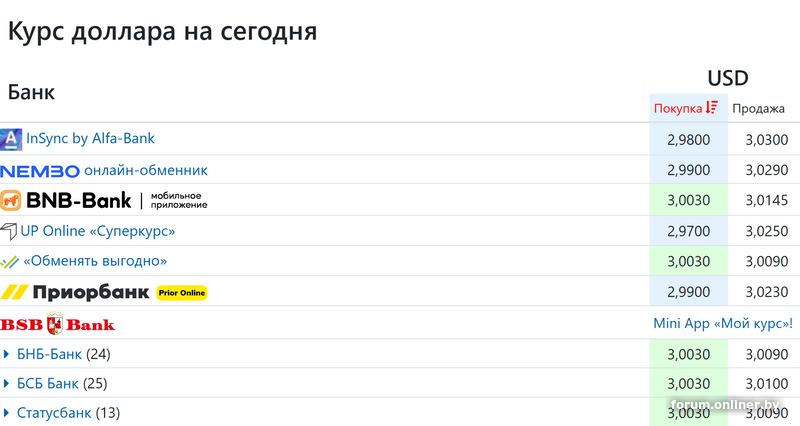The width and height of the screenshot is (800, 426).
Task: Sort by Продажа column header
Action: coord(758,108)
